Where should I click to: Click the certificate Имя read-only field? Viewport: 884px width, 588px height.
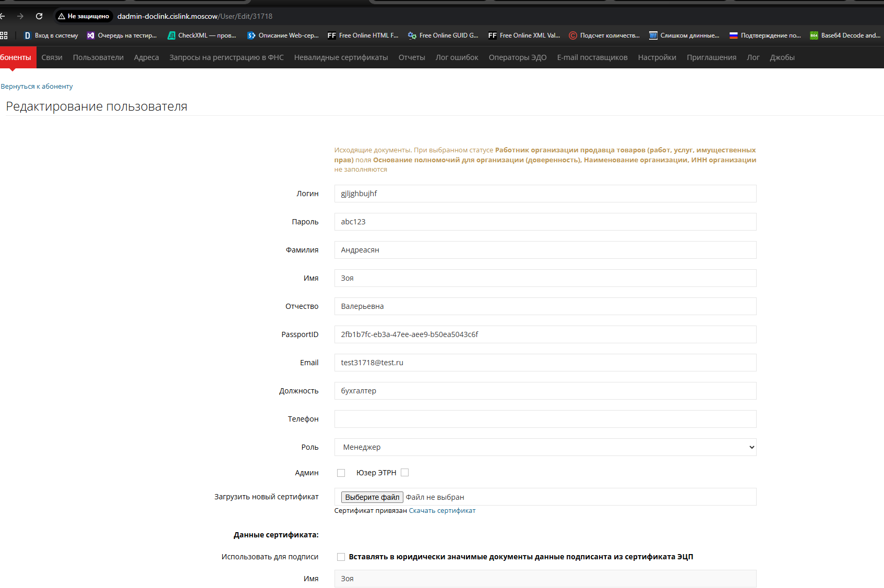[x=545, y=579]
